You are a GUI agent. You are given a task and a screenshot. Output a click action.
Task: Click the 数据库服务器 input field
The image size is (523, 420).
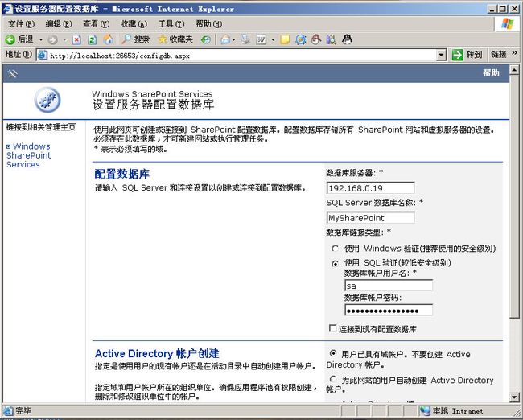371,187
